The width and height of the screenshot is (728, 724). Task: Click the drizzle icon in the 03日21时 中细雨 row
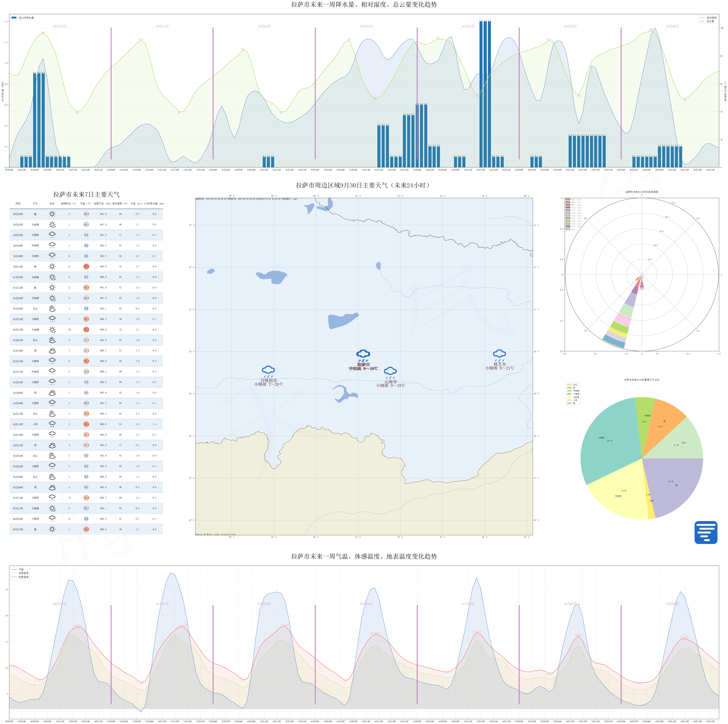click(x=52, y=371)
